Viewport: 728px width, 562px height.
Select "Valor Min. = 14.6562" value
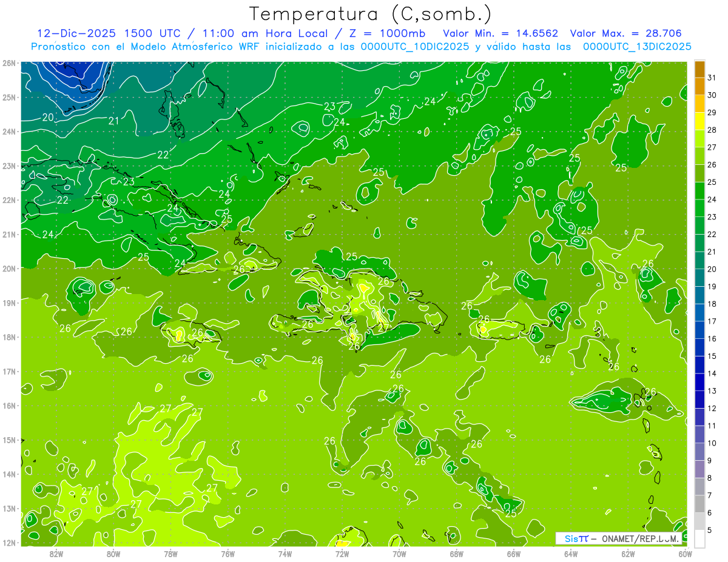(x=500, y=33)
